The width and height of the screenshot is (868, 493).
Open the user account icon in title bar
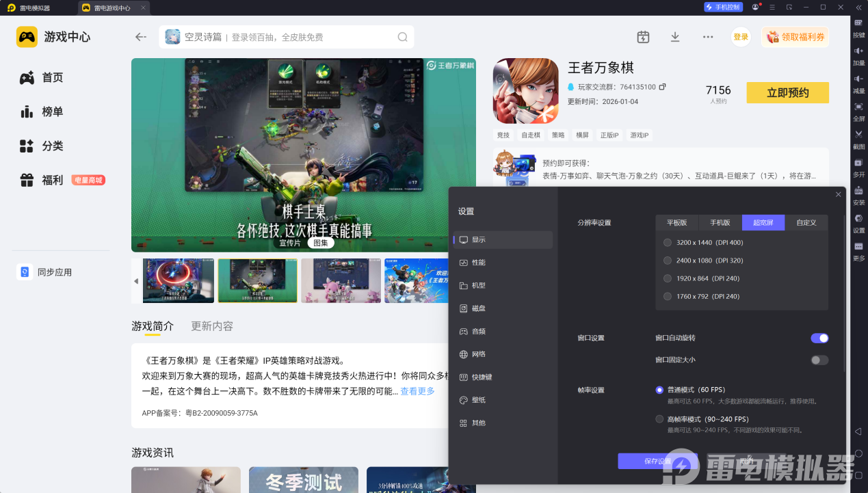[x=755, y=8]
